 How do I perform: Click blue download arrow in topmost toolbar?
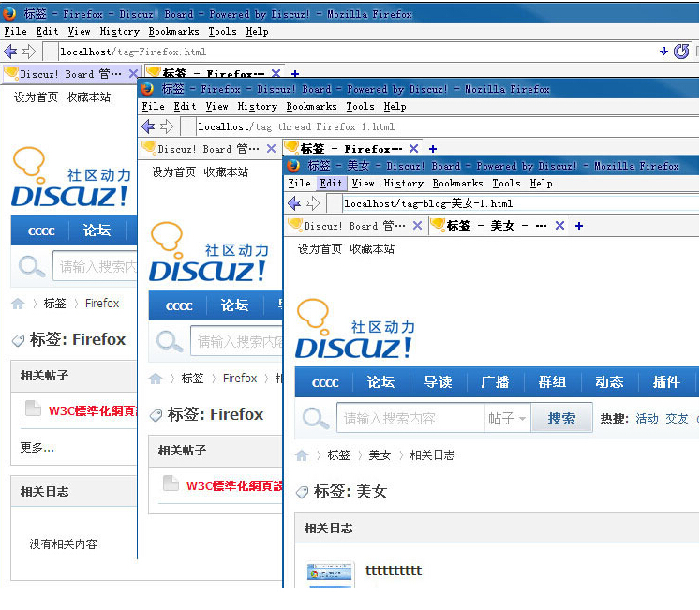pos(664,52)
